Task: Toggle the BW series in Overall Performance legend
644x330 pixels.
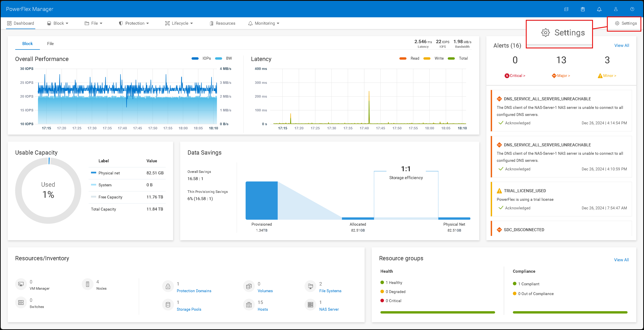Action: point(224,58)
